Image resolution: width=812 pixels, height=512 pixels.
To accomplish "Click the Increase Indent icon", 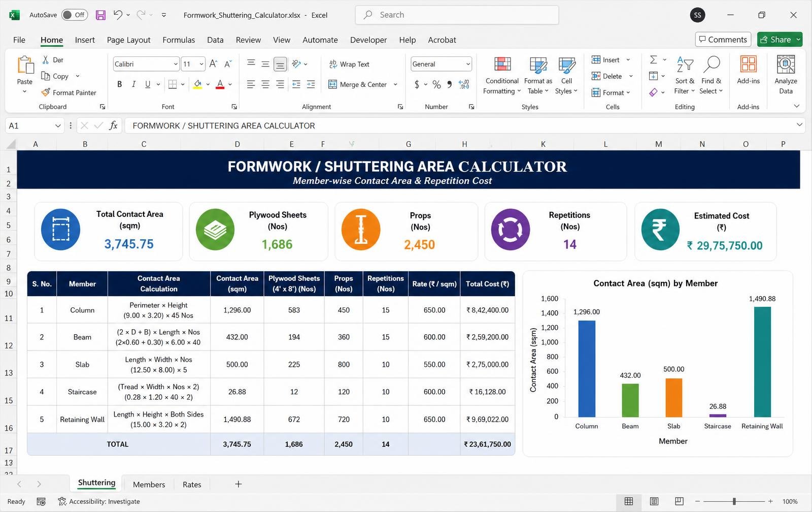I will coord(311,84).
